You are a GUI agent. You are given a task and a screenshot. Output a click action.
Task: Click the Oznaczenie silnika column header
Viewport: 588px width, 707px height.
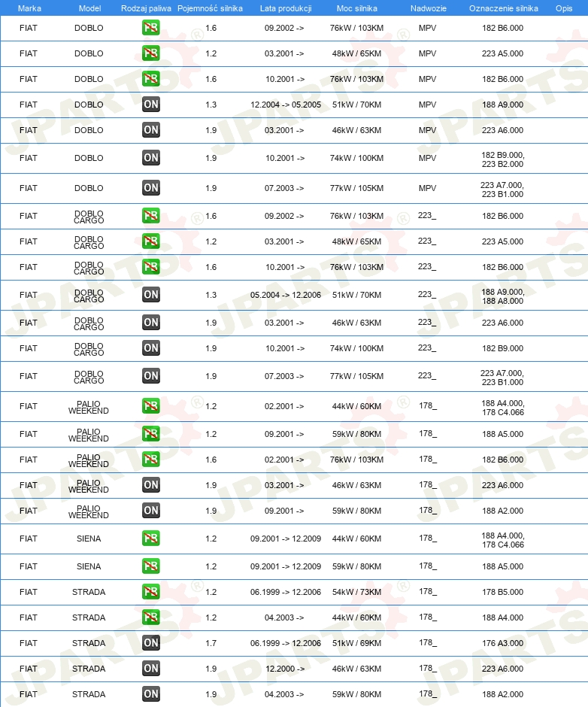click(x=503, y=8)
